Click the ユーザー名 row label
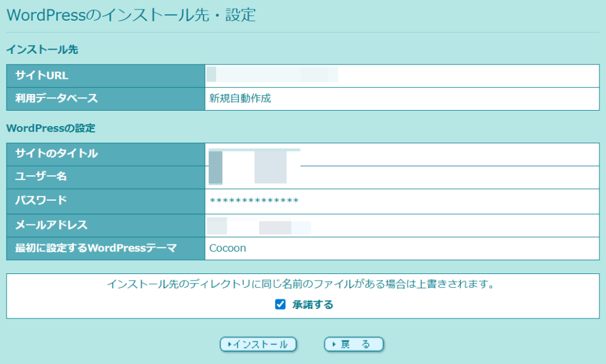This screenshot has height=364, width=606. pyautogui.click(x=40, y=177)
